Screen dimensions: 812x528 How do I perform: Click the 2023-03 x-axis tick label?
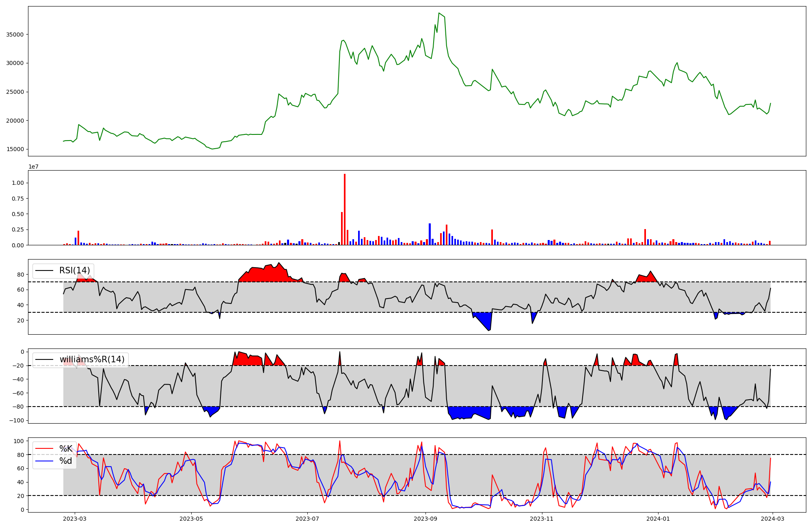75,519
